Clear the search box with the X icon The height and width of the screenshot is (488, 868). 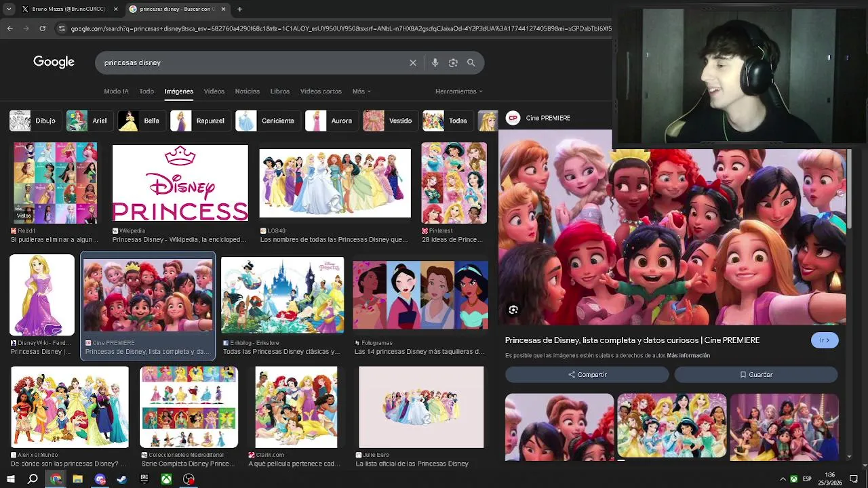pyautogui.click(x=413, y=62)
